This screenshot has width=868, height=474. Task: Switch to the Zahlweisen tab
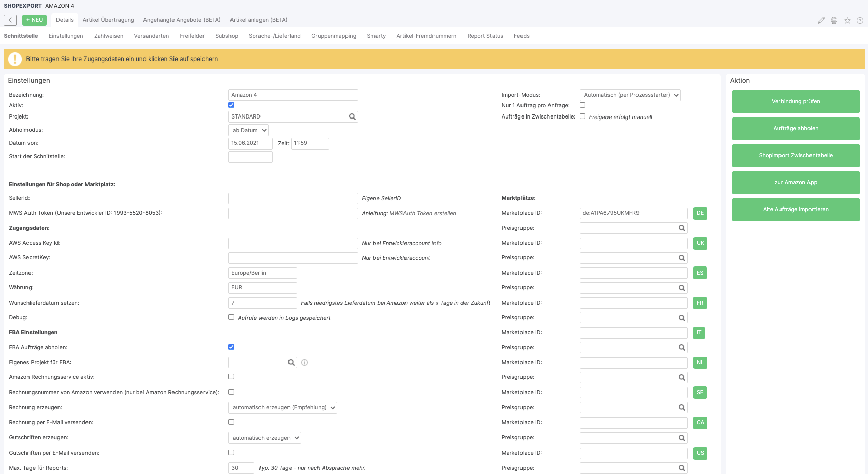[108, 36]
